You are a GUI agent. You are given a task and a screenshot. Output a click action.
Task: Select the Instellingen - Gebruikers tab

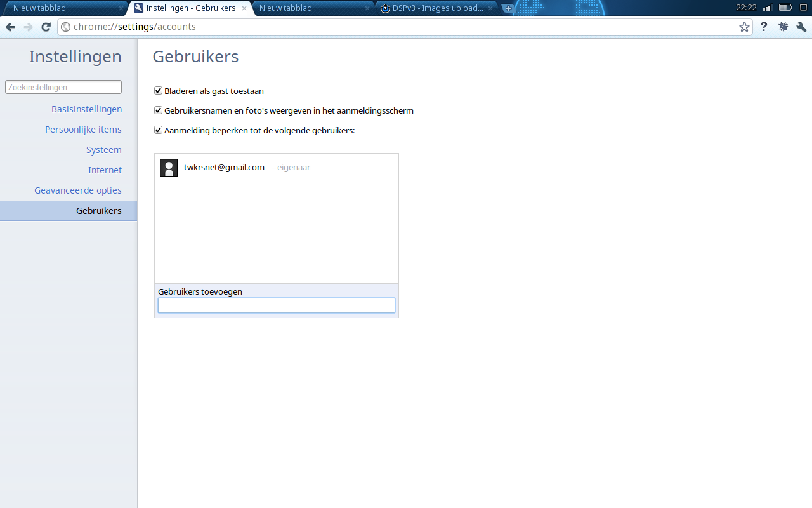pos(190,8)
